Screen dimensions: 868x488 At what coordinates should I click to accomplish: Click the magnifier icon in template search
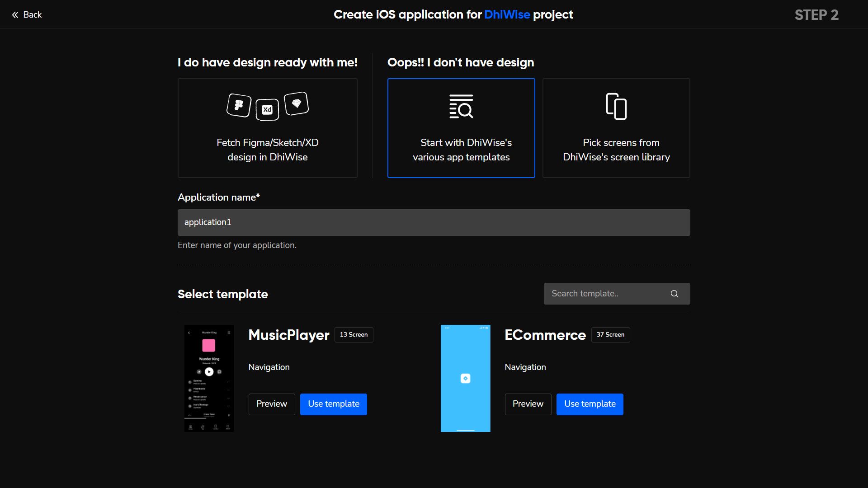674,294
